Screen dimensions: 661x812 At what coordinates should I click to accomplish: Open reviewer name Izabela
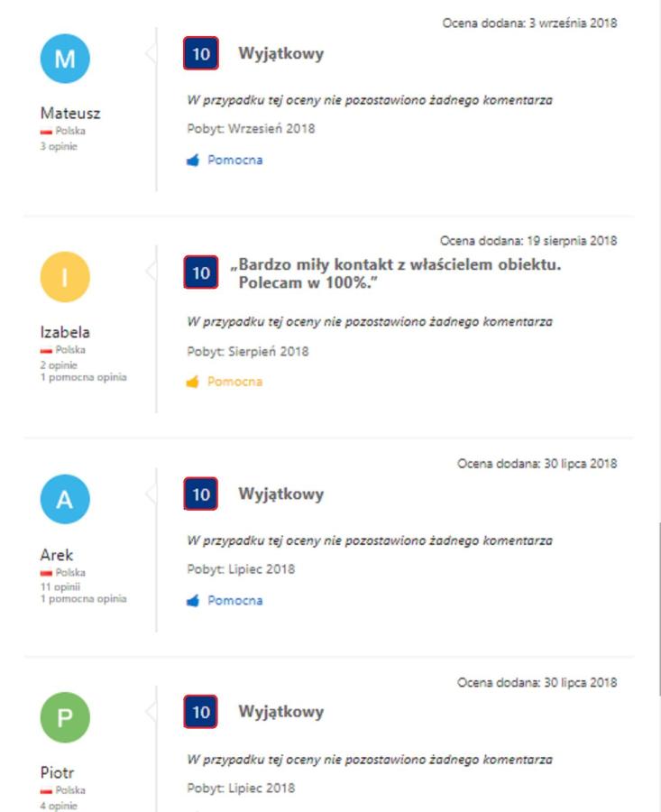[x=65, y=332]
